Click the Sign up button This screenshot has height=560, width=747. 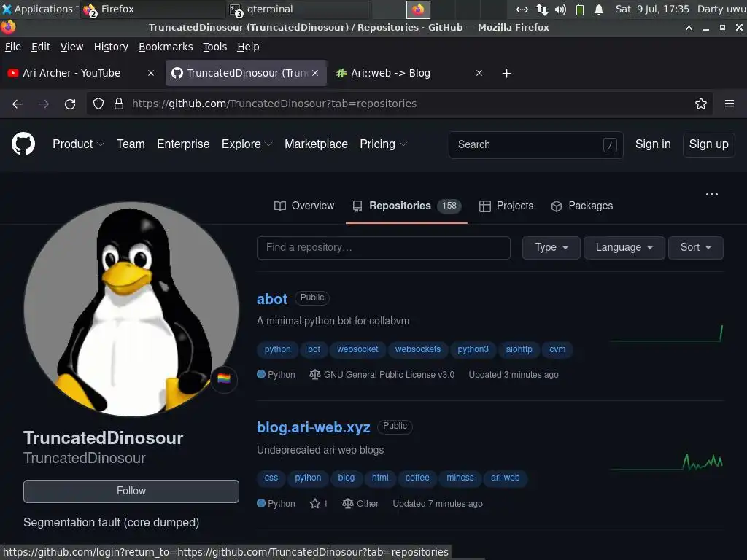click(x=708, y=144)
